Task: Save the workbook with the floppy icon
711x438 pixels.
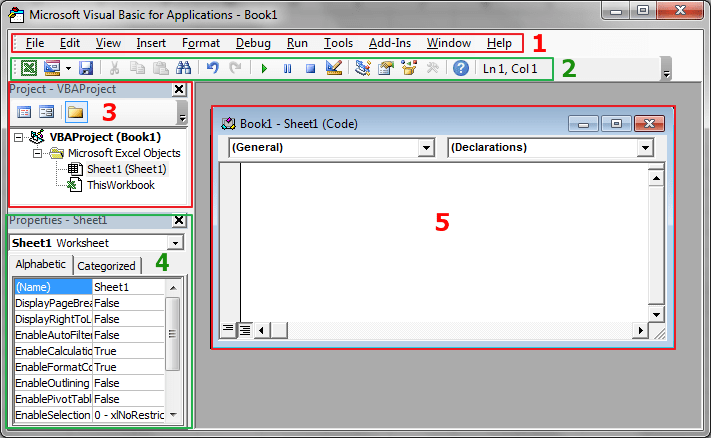Action: (x=86, y=68)
